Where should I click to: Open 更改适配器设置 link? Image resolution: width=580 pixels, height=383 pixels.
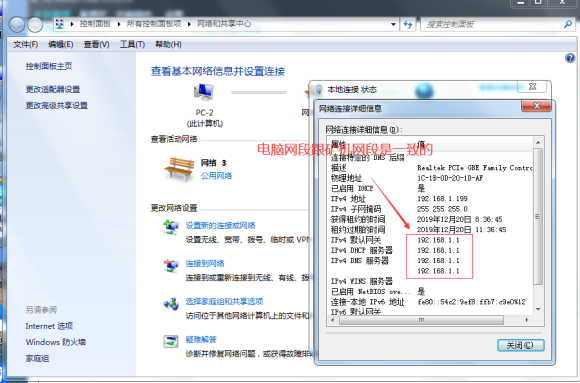(53, 89)
